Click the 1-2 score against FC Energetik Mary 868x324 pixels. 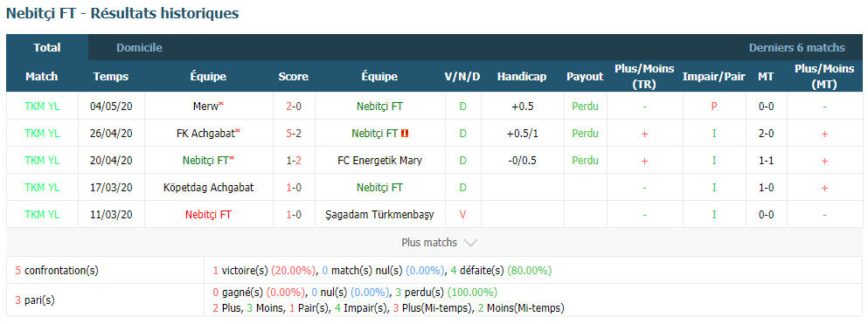point(294,161)
